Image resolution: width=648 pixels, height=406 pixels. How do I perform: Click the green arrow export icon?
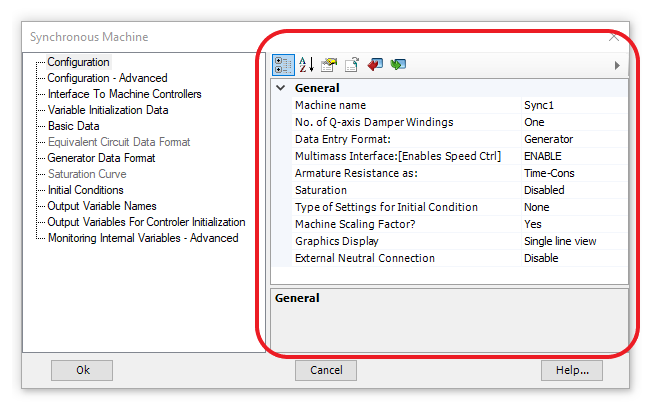point(398,65)
